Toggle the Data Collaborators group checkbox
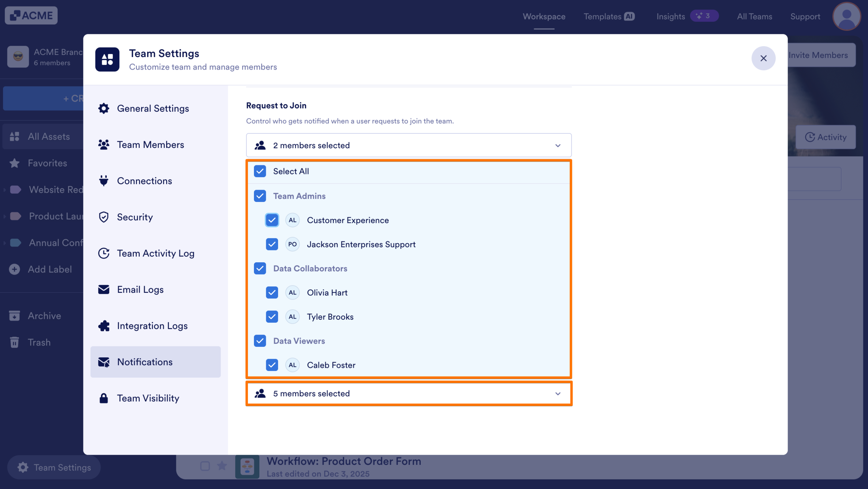This screenshot has width=868, height=489. pyautogui.click(x=260, y=269)
